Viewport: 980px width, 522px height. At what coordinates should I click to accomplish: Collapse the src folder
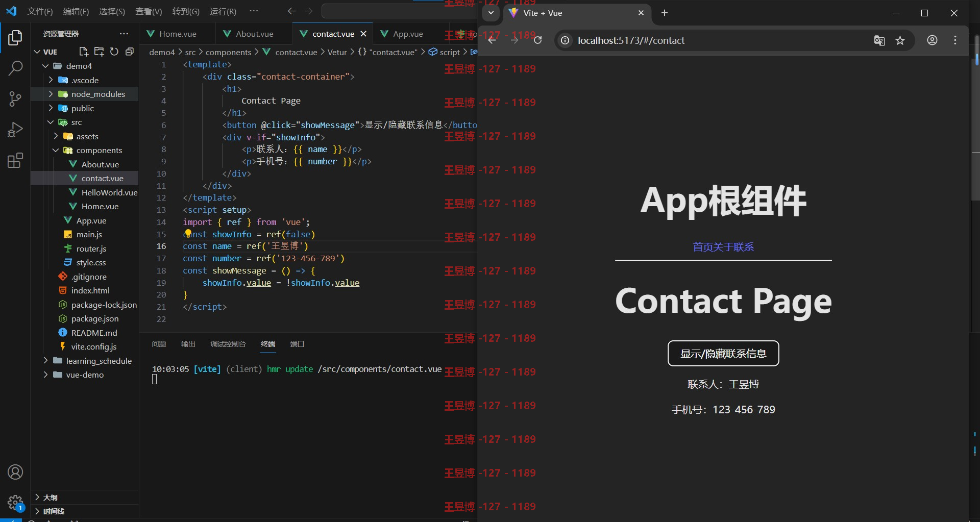(x=51, y=122)
